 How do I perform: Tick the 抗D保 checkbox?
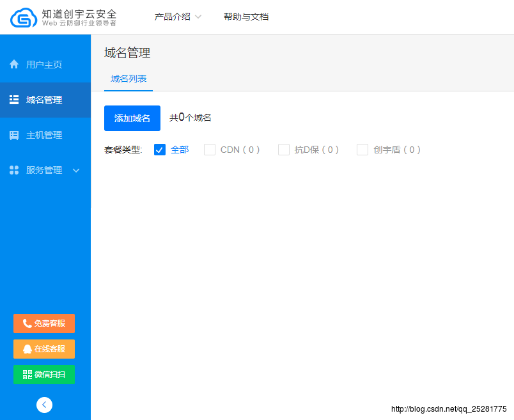(x=284, y=150)
